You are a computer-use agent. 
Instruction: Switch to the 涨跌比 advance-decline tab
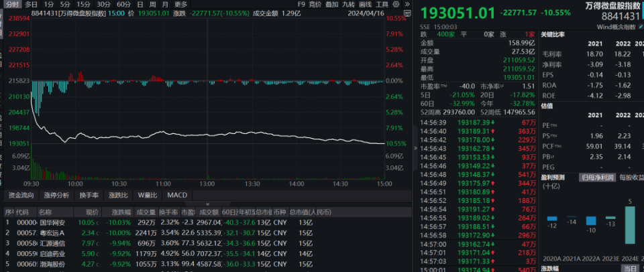(118, 195)
